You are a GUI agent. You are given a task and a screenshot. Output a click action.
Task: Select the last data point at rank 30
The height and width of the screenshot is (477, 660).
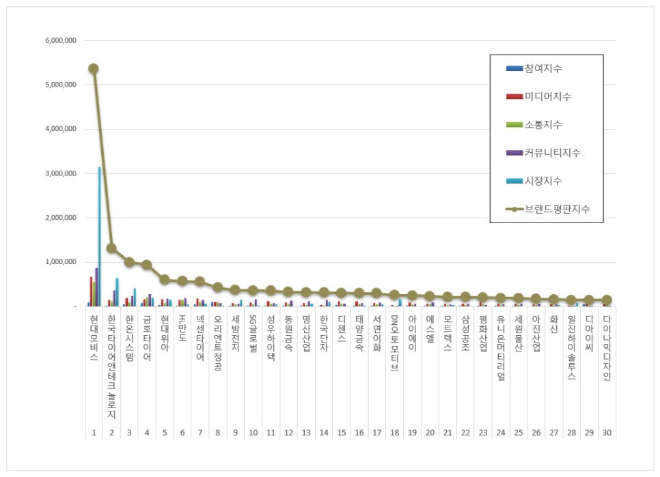[x=606, y=300]
